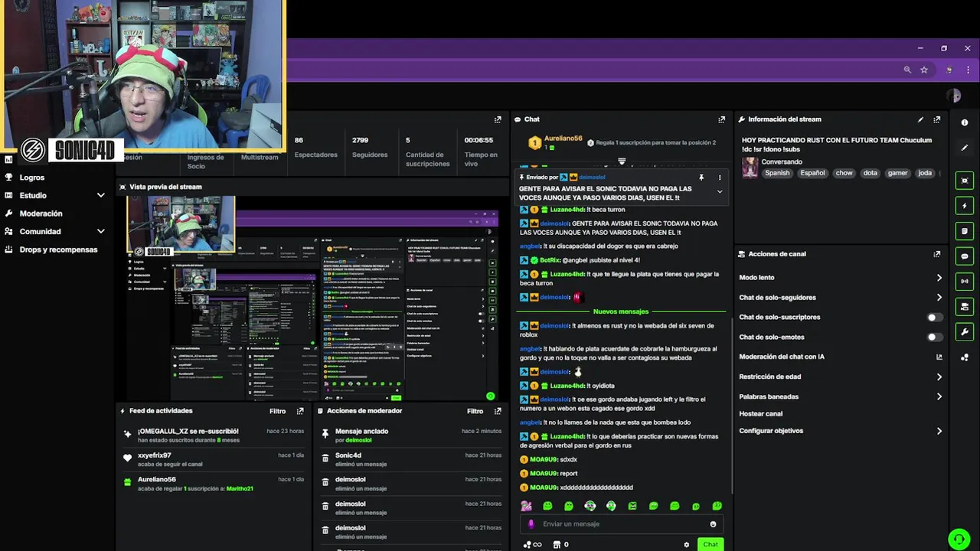Expand Palabras baneadas options
Image resolution: width=980 pixels, height=551 pixels.
pyautogui.click(x=939, y=396)
